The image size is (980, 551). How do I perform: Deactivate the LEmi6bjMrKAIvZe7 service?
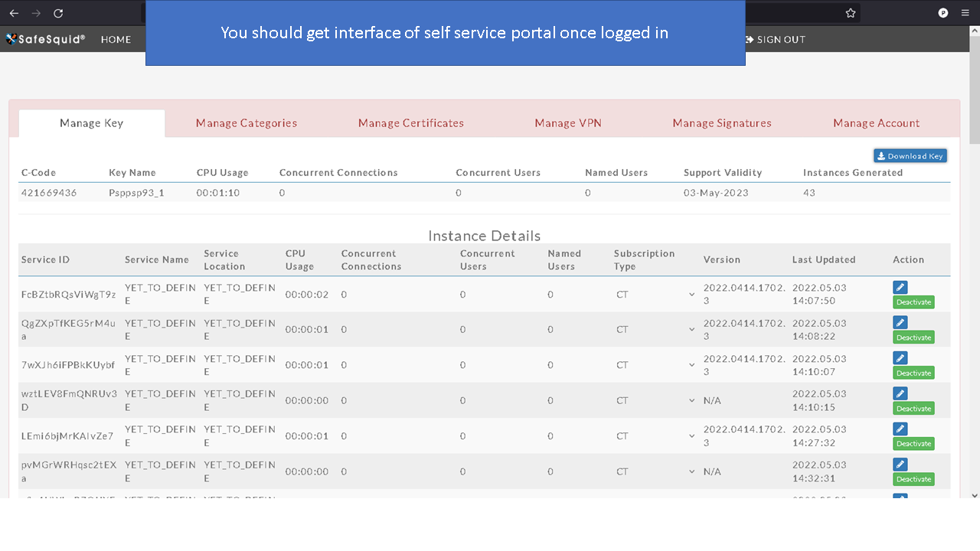pyautogui.click(x=913, y=443)
